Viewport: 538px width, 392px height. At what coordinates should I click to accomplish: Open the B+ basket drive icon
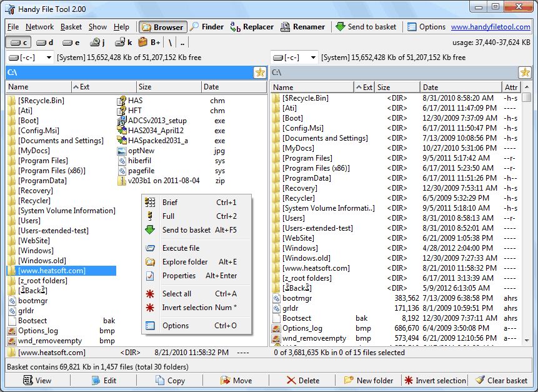click(149, 43)
